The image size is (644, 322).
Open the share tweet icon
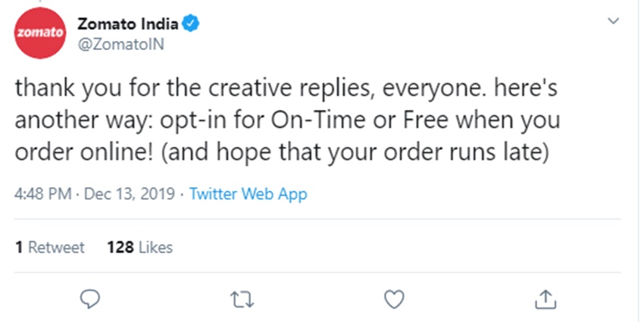pyautogui.click(x=545, y=300)
